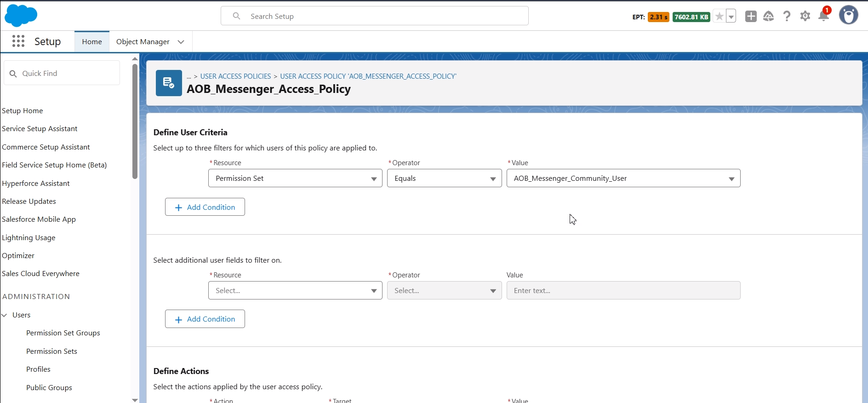Screen dimensions: 868x403
Task: Open the AOB_Messenger_Community_User value dropdown
Action: point(623,178)
